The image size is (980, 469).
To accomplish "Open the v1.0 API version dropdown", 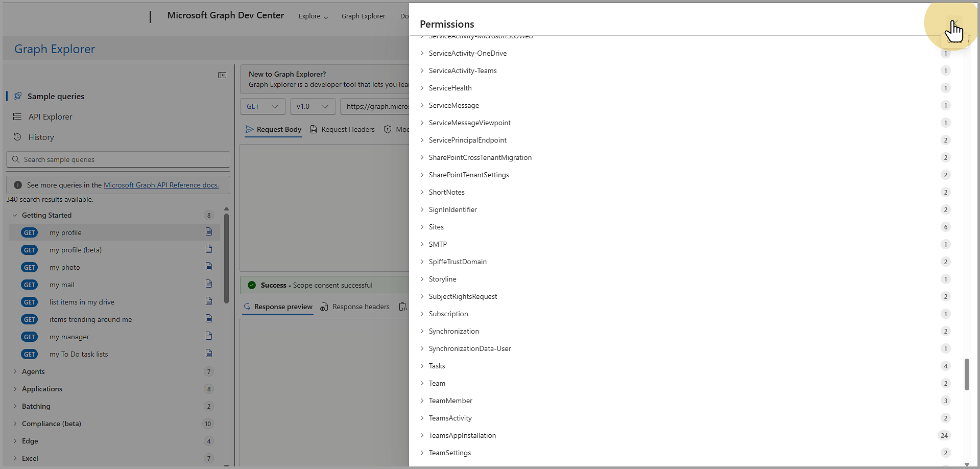I will 313,106.
